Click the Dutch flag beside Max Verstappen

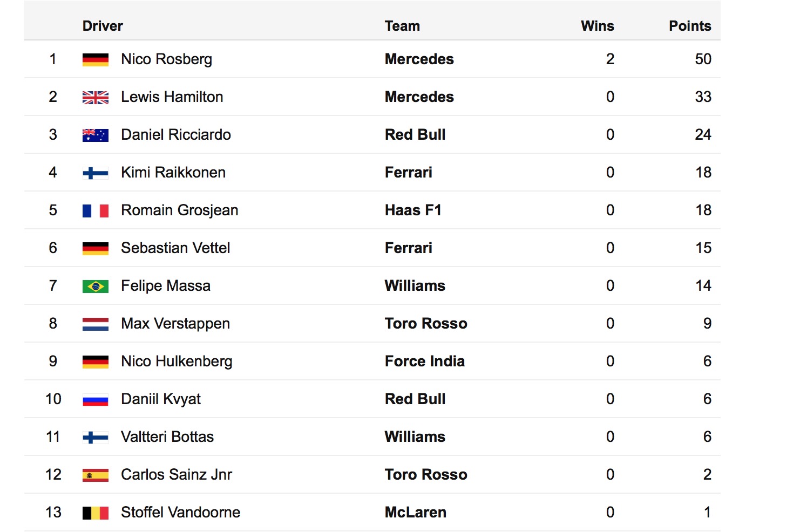(x=96, y=324)
